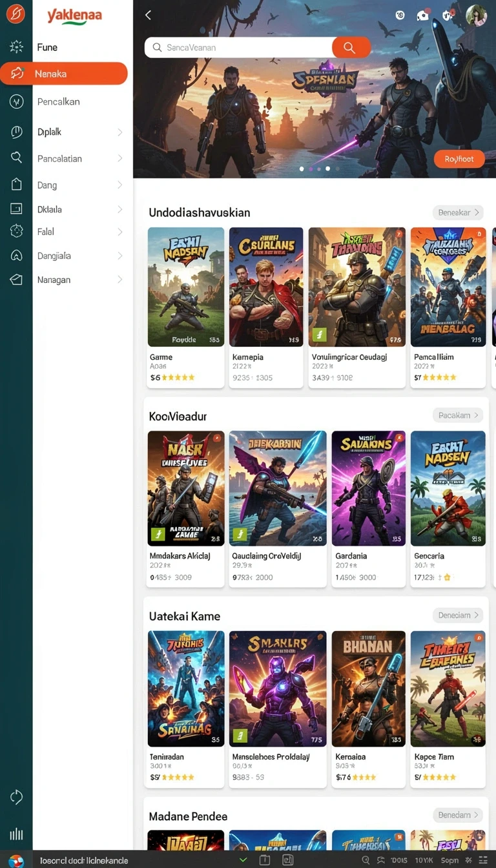Viewport: 496px width, 868px height.
Task: Click the green checkmark in bottom bar
Action: (x=243, y=860)
